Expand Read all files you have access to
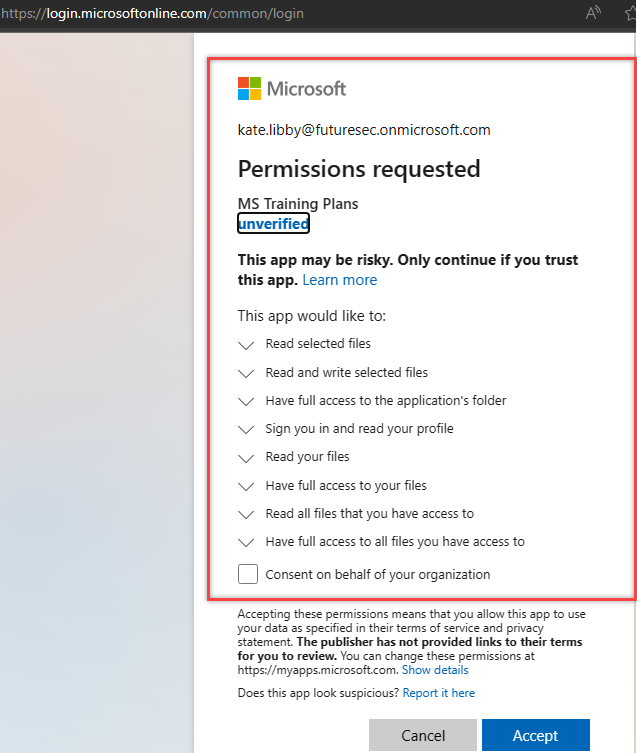637x753 pixels. point(247,514)
